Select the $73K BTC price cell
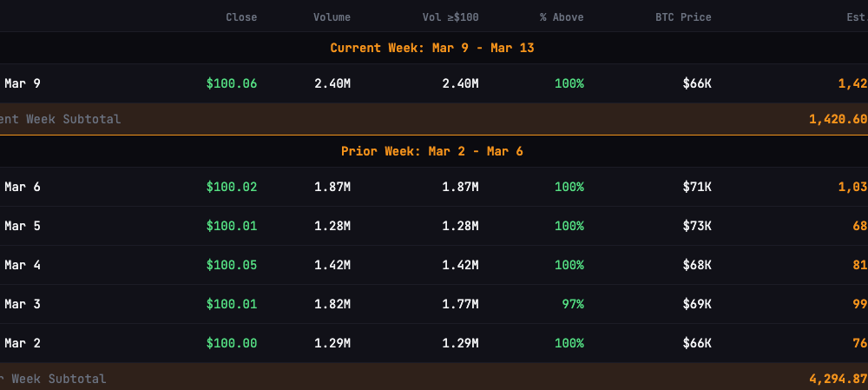Viewport: 868px width, 390px height. [697, 226]
